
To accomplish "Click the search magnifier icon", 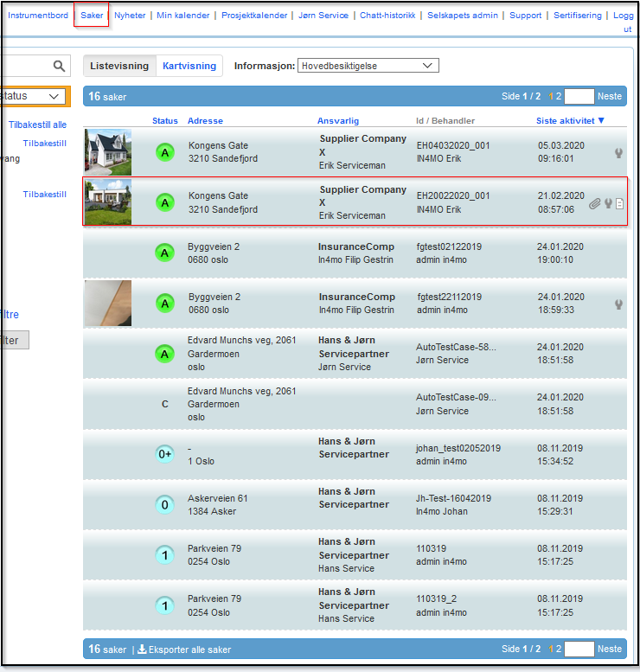I will (59, 67).
